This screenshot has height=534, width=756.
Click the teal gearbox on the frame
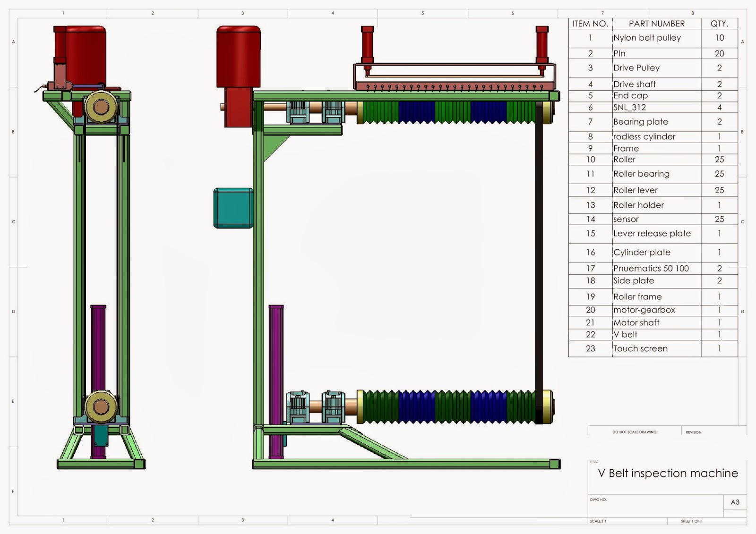(x=232, y=207)
